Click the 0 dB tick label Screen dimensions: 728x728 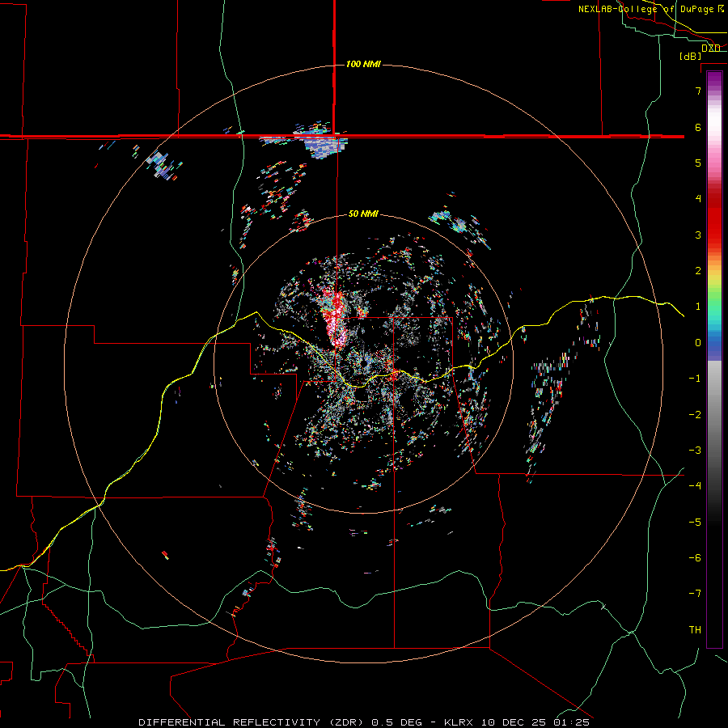point(698,343)
